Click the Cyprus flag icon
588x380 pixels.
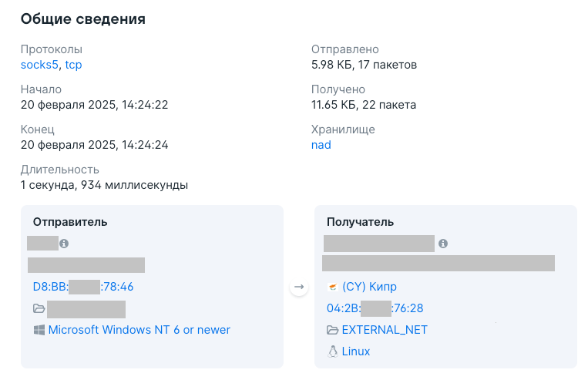[x=333, y=287]
